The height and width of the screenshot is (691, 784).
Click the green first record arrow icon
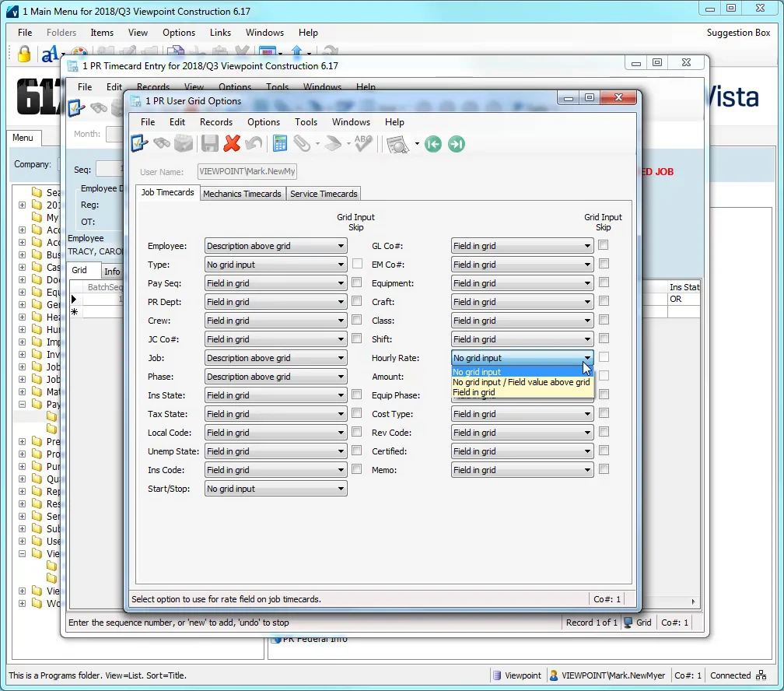(434, 144)
